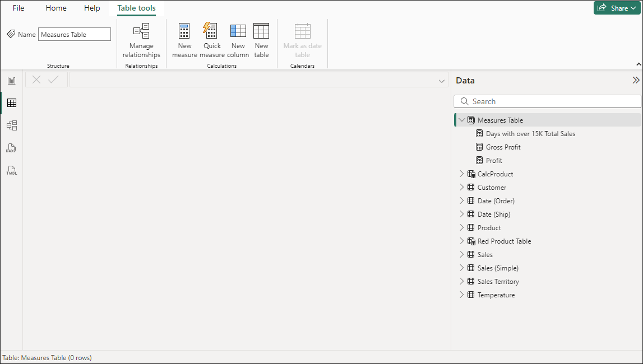Click the Temperature table label
Viewport: 643px width, 364px height.
(x=496, y=295)
